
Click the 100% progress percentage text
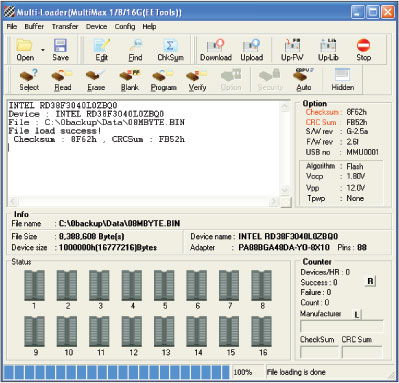[x=243, y=372]
